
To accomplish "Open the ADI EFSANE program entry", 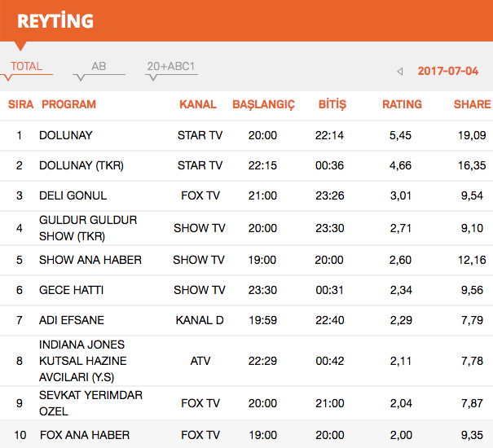I will pyautogui.click(x=72, y=320).
